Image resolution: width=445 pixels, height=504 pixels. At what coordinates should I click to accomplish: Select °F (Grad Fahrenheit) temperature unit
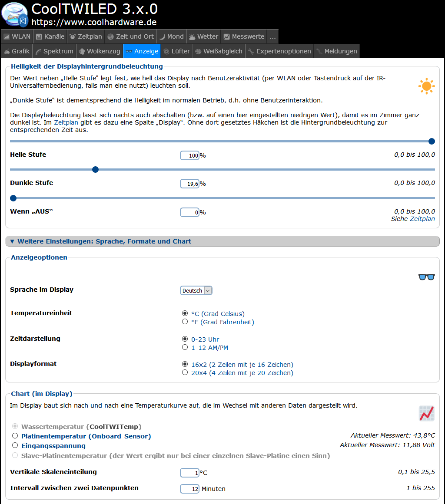pos(185,322)
